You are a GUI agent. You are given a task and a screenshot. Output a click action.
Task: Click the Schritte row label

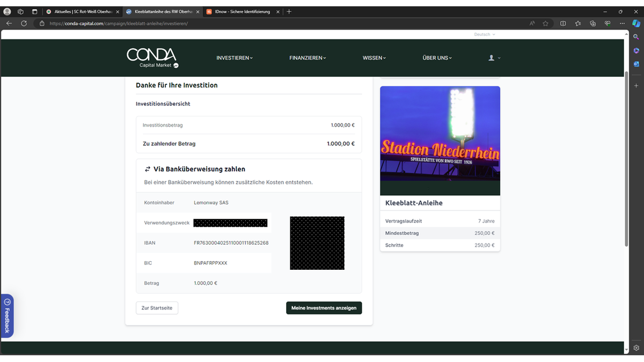click(394, 245)
